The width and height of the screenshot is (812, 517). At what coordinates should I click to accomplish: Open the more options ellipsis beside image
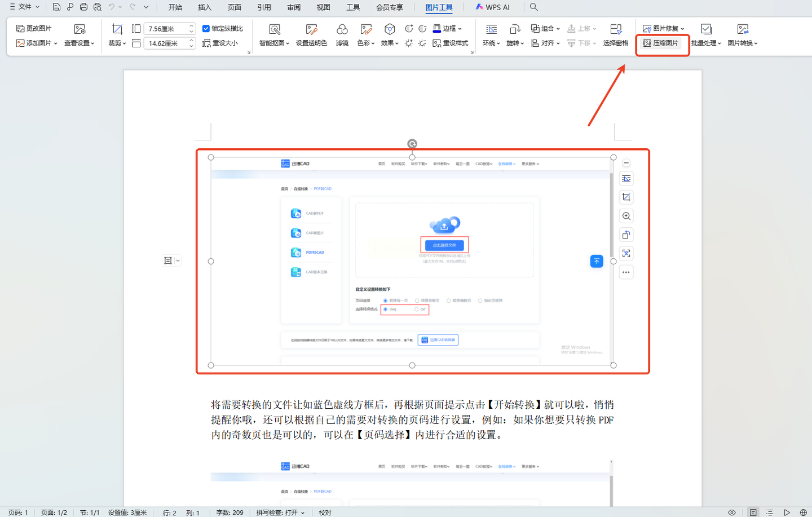(626, 272)
